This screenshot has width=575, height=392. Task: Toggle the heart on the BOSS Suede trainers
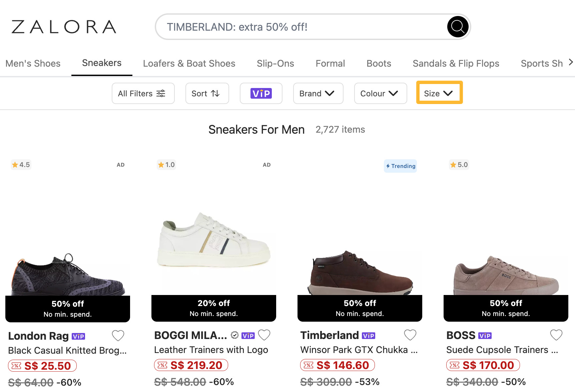tap(556, 335)
